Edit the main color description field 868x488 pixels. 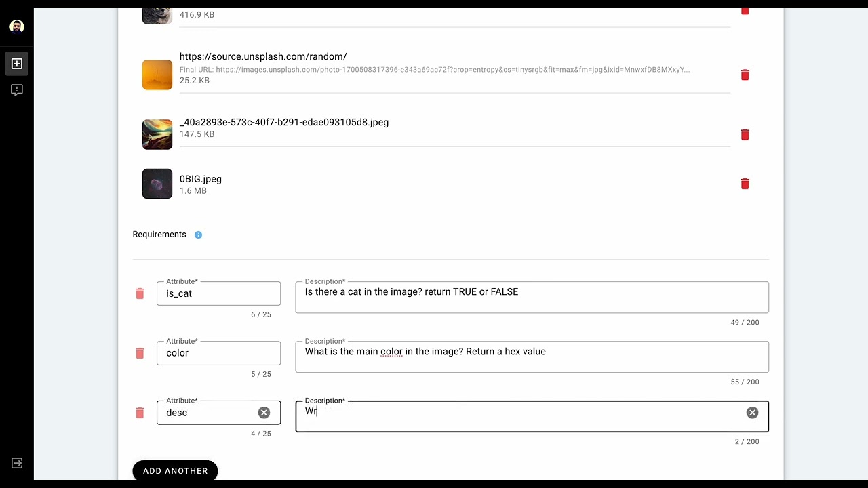click(532, 357)
